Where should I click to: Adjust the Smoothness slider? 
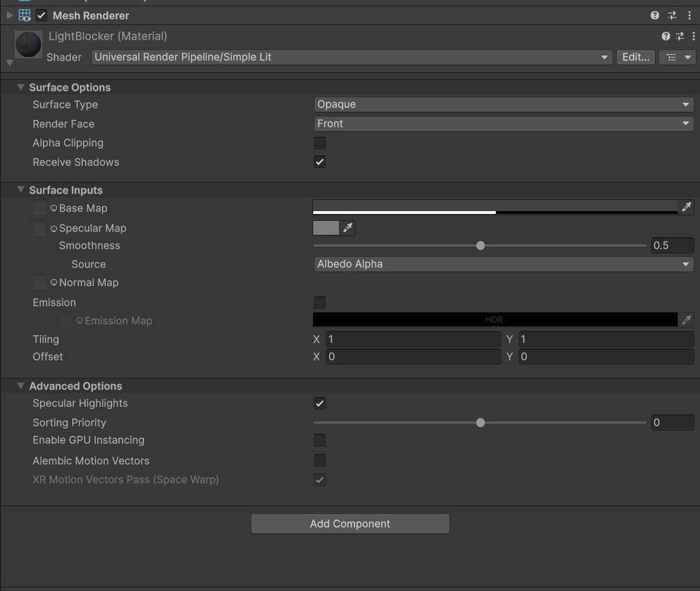480,245
